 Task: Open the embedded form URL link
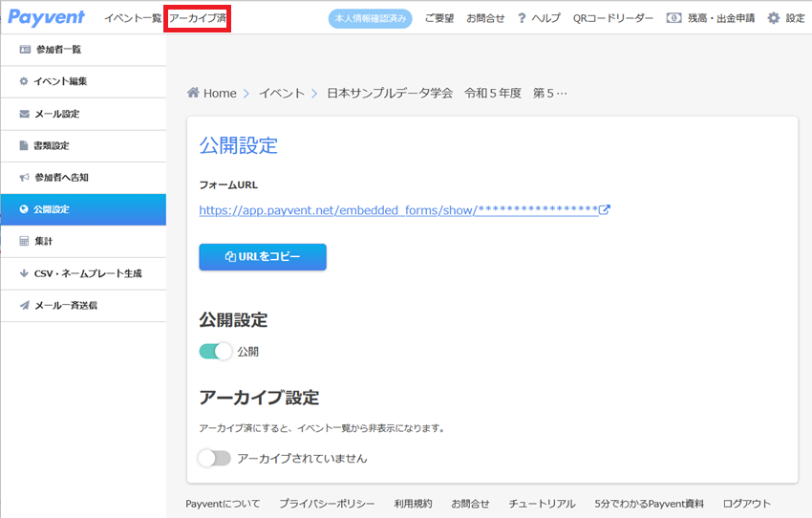(x=398, y=210)
